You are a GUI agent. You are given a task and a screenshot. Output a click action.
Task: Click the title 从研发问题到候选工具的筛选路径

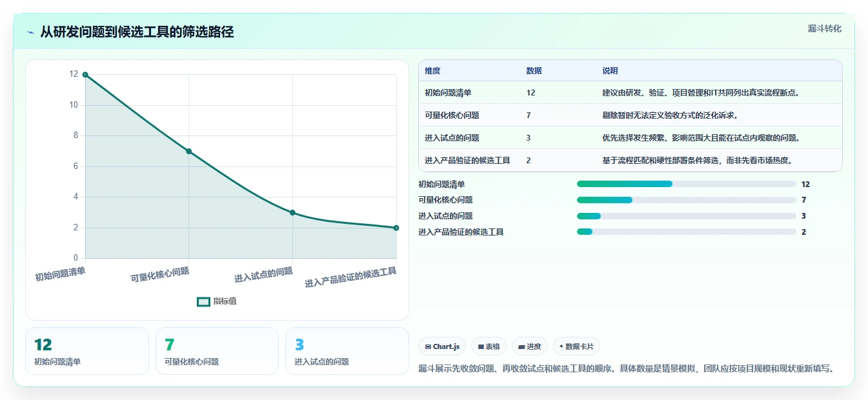coord(137,32)
